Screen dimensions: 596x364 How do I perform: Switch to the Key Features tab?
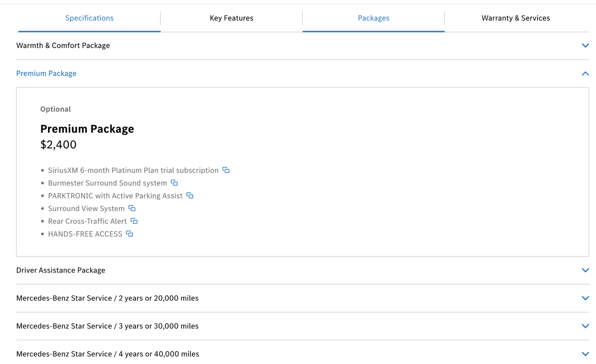tap(231, 18)
